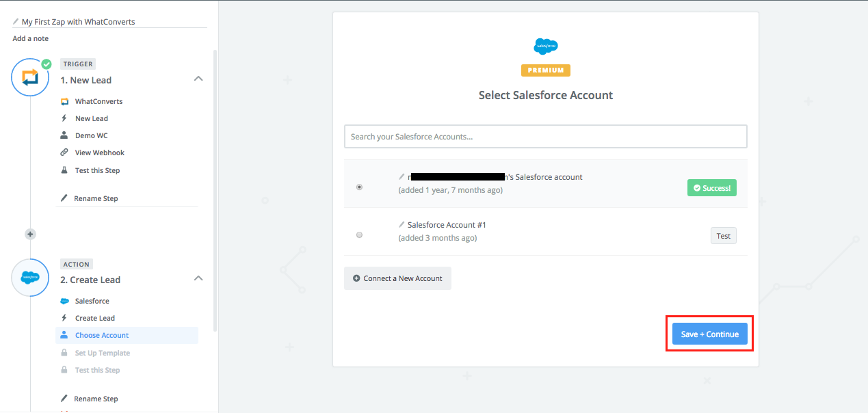The image size is (868, 413).
Task: Click person icon next to Demo WC
Action: pyautogui.click(x=64, y=135)
